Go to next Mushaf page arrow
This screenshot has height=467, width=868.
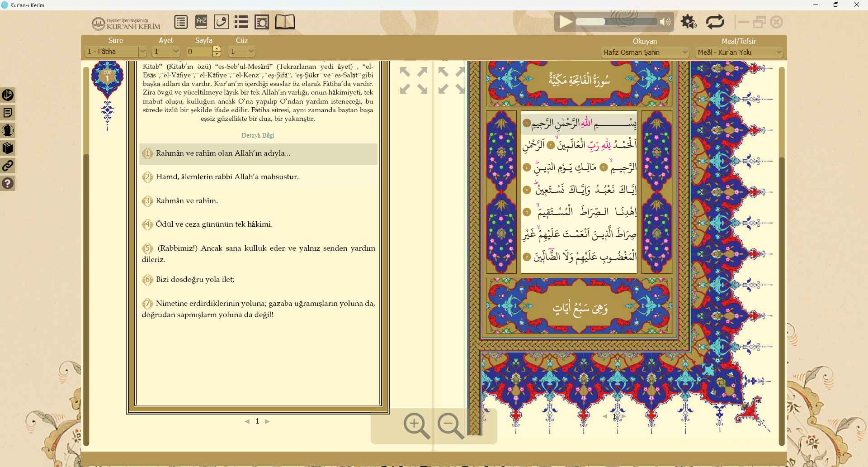[624, 416]
